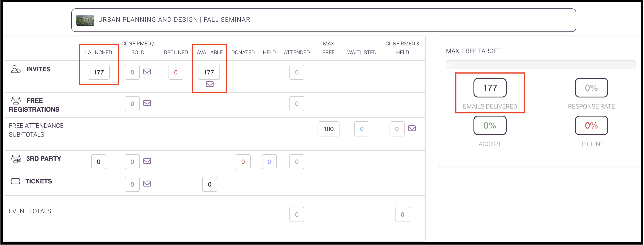The width and height of the screenshot is (644, 245).
Task: Click the 3rd Party group-gear icon
Action: pos(16,159)
